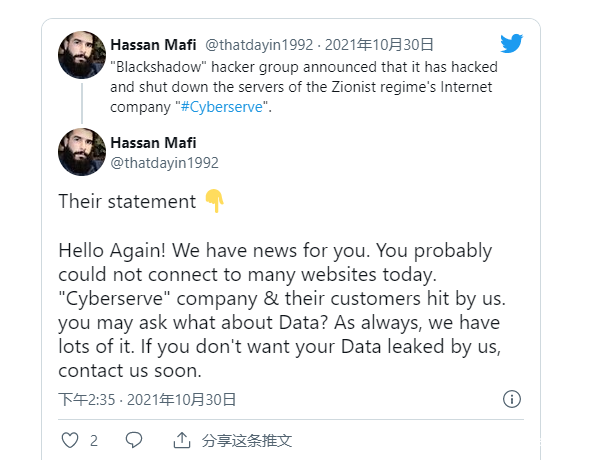Click the 分享这条推文 share label

247,440
